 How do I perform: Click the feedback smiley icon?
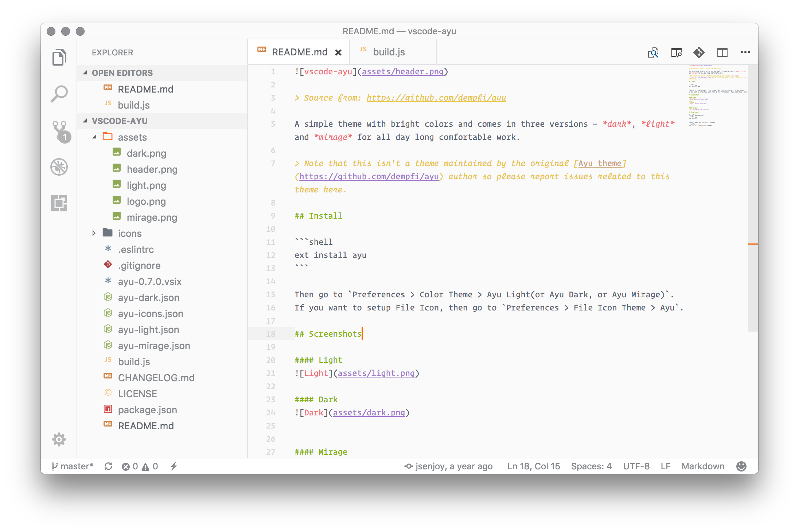click(x=741, y=466)
